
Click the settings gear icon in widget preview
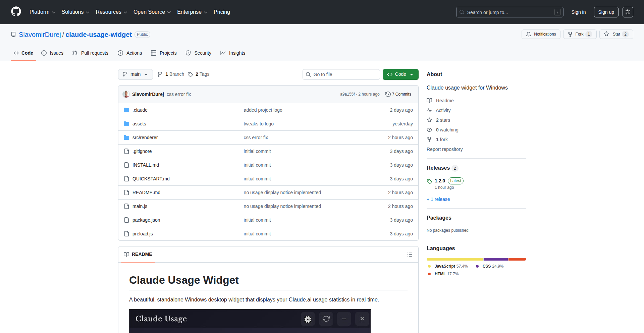tap(308, 319)
